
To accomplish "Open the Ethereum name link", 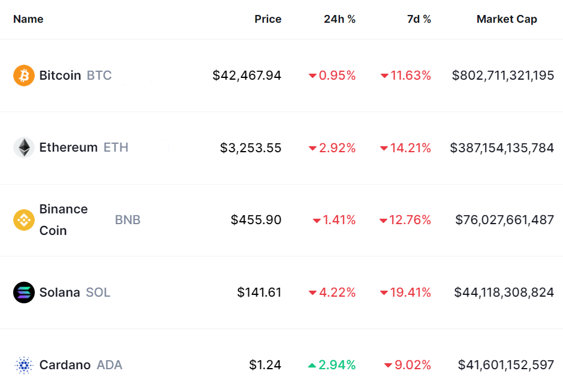I will coord(68,147).
